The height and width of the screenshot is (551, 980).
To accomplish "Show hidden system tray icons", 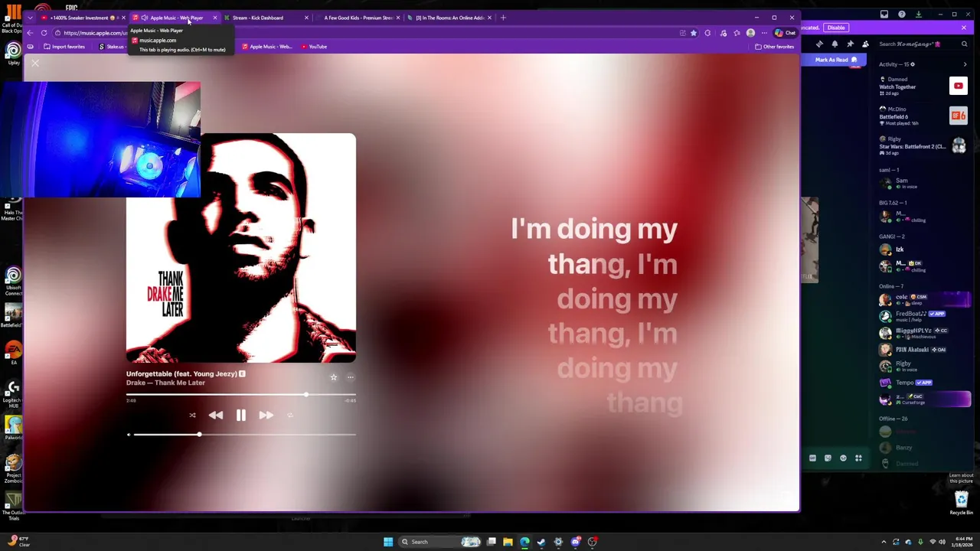I will 884,542.
